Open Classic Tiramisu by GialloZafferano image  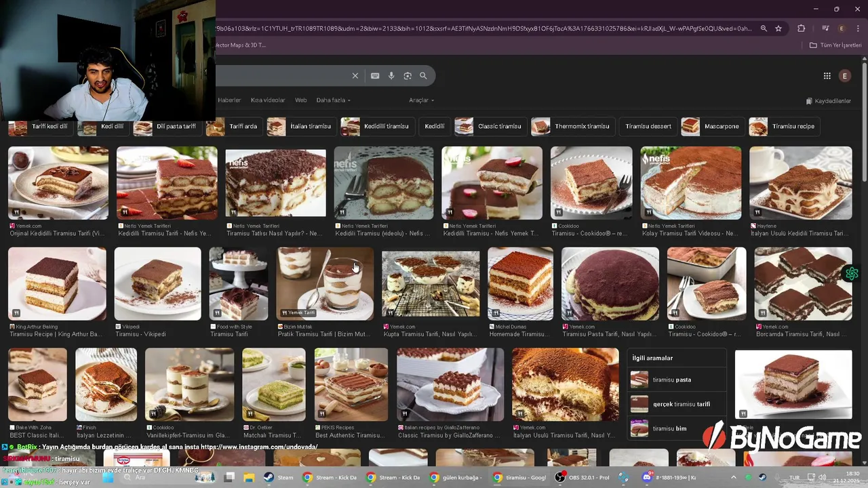[x=450, y=384]
